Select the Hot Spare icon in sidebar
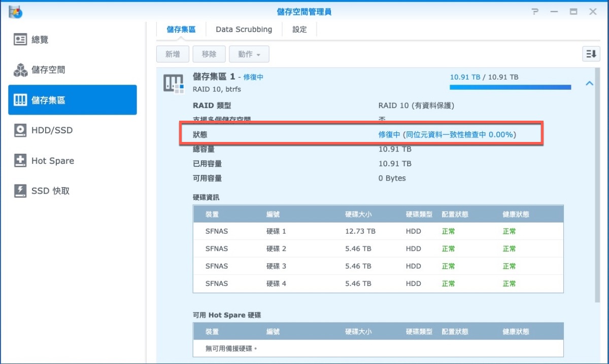The height and width of the screenshot is (364, 609). (20, 161)
